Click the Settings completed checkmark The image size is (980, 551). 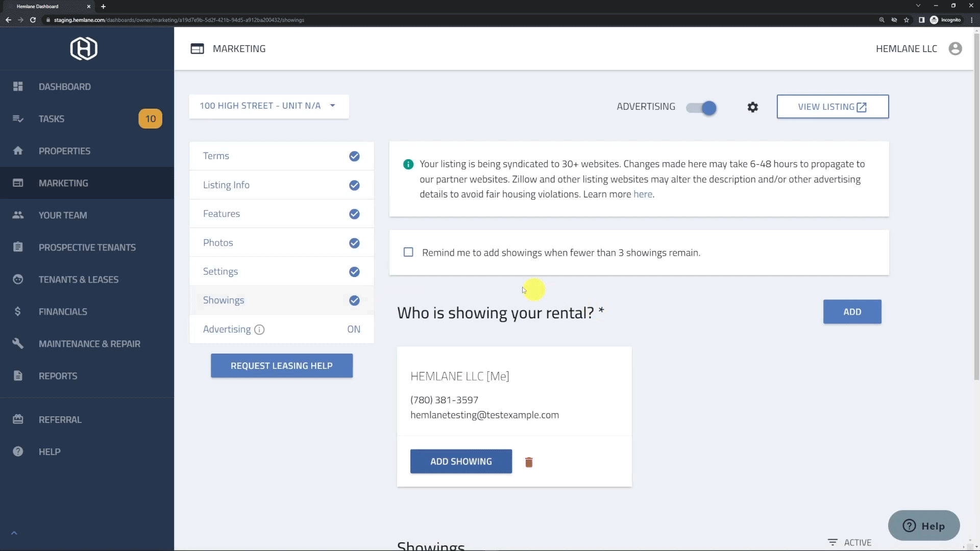(354, 271)
